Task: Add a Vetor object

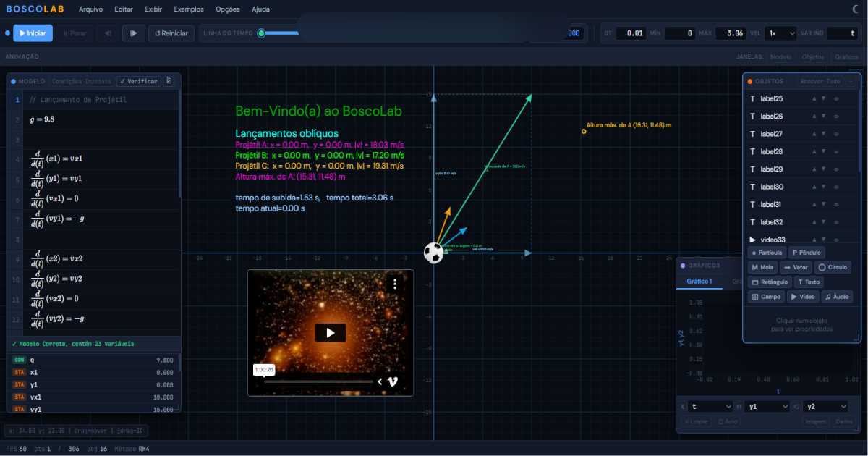Action: point(796,267)
